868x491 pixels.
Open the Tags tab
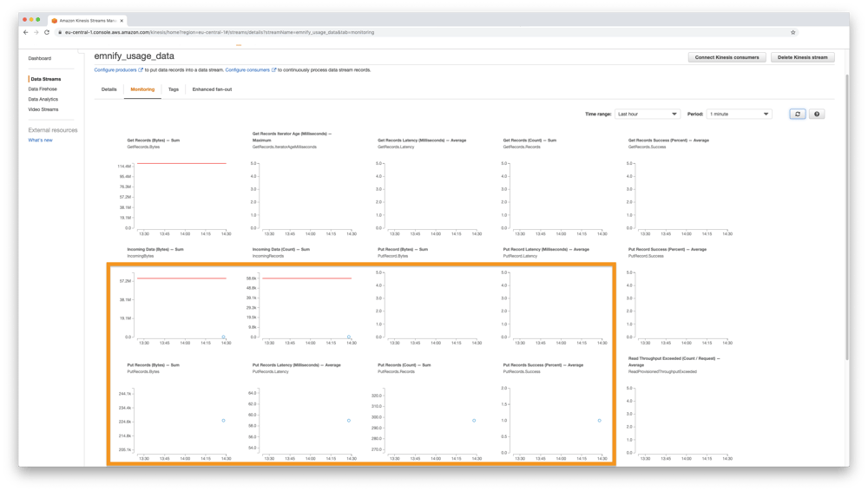click(174, 89)
